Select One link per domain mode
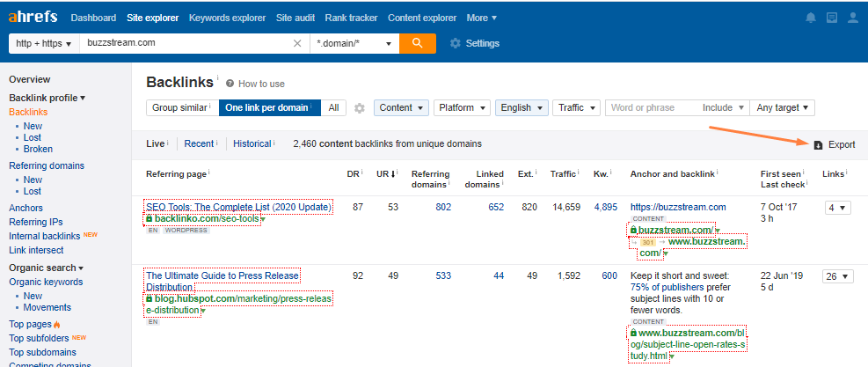The width and height of the screenshot is (868, 367). 270,107
